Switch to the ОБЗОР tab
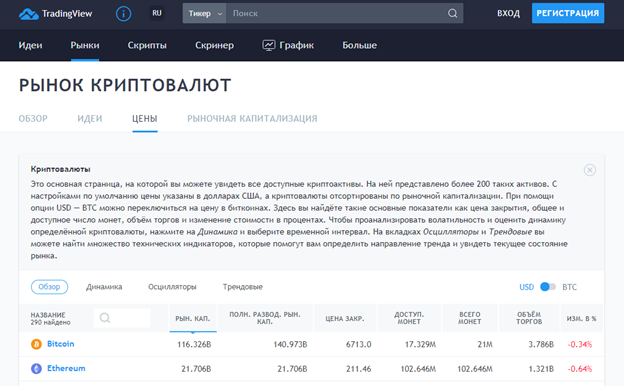Viewport: 624px width, 386px height. [33, 119]
